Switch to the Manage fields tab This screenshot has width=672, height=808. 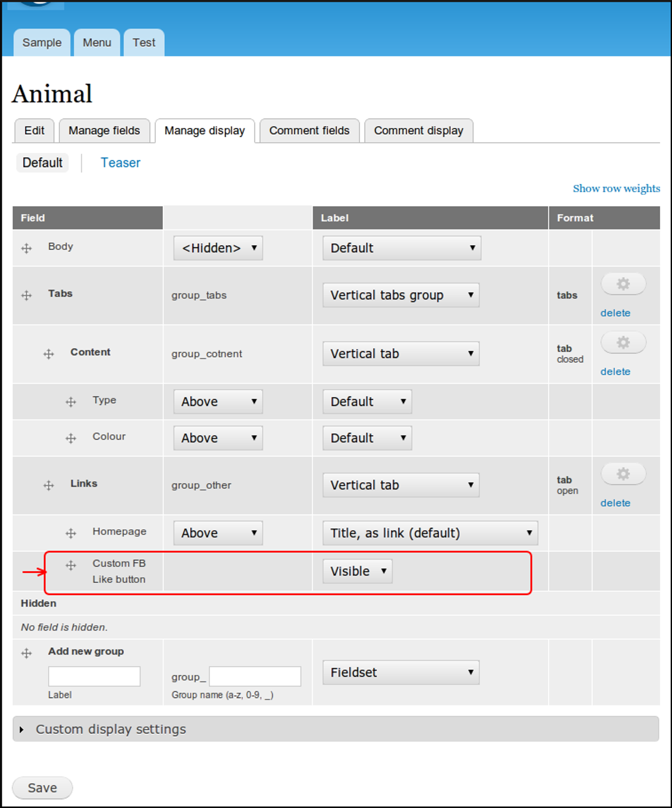[104, 130]
